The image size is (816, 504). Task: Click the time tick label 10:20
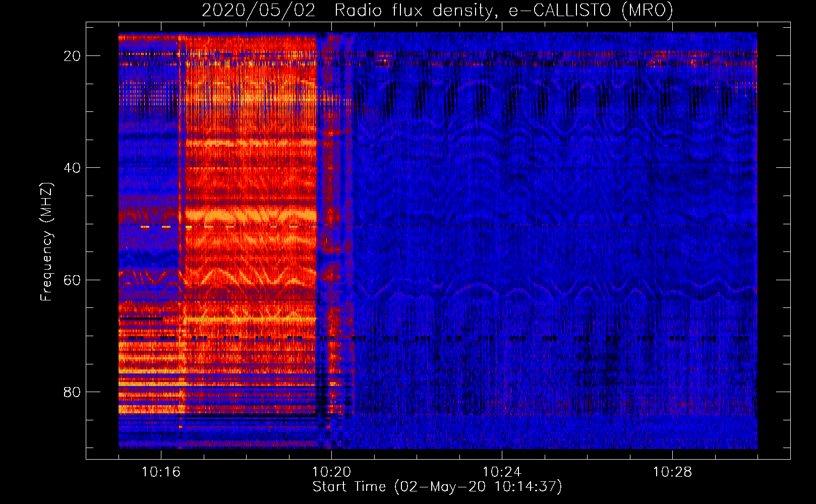(331, 472)
